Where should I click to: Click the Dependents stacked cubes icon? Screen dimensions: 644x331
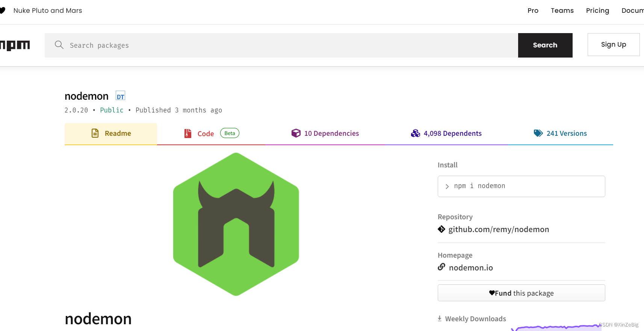(x=415, y=133)
